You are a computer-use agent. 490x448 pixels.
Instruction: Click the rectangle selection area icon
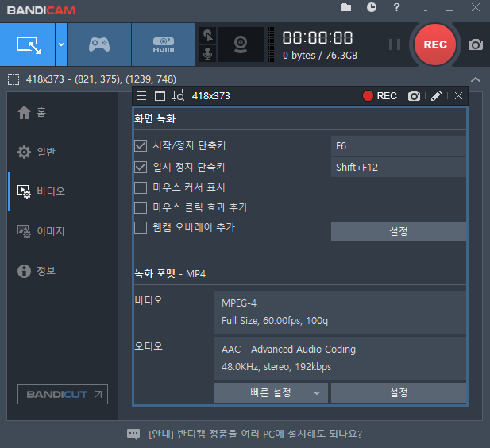14,79
